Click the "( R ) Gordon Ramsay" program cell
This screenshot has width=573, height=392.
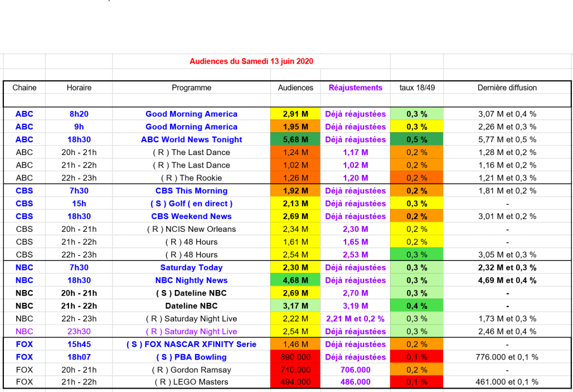tap(192, 370)
